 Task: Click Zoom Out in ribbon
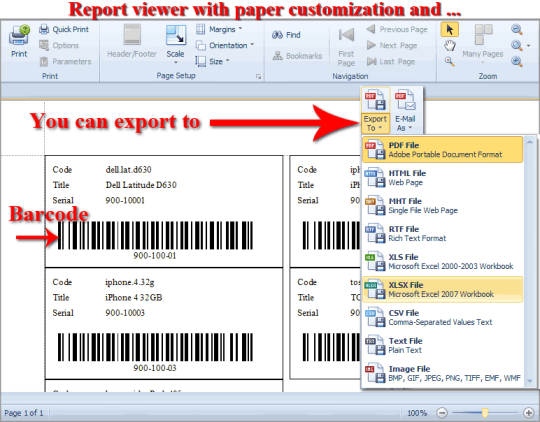point(517,29)
